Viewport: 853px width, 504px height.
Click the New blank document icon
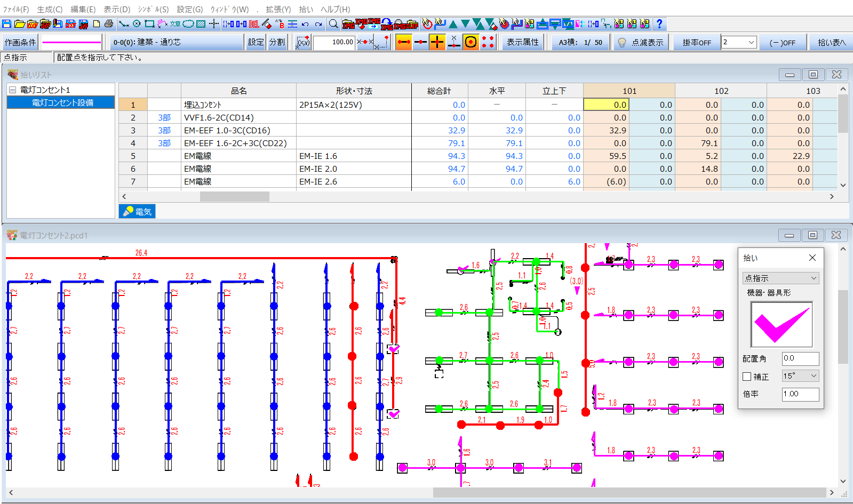pyautogui.click(x=97, y=24)
